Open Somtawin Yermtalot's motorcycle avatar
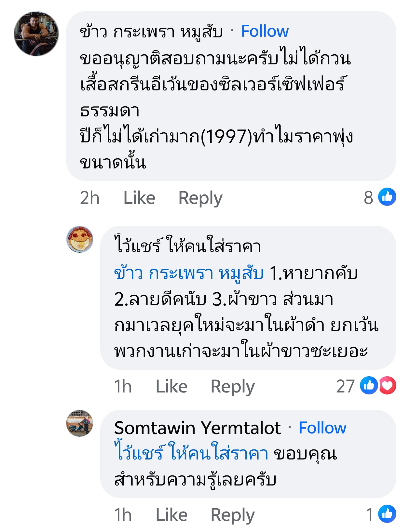The image size is (410, 532). pos(80,423)
